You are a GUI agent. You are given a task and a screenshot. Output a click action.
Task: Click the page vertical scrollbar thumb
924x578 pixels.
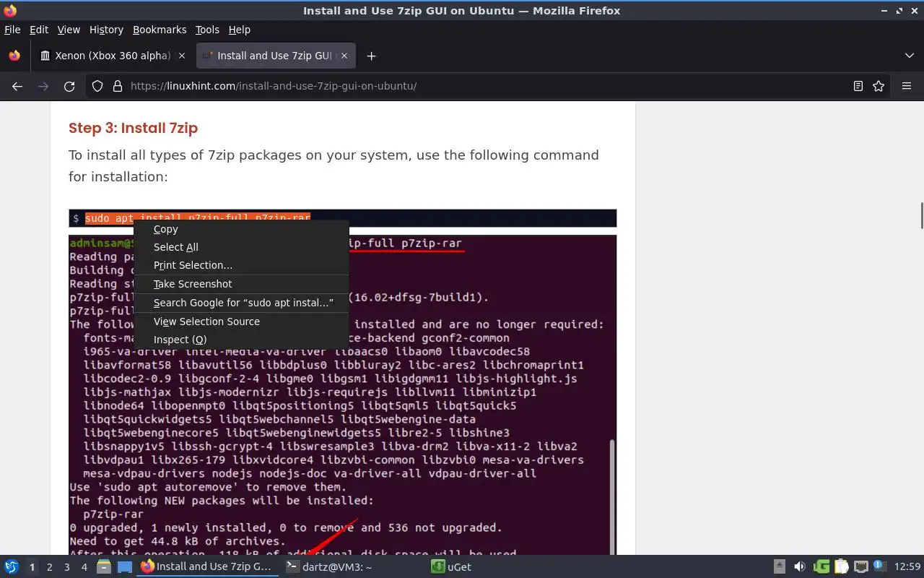[x=921, y=215]
